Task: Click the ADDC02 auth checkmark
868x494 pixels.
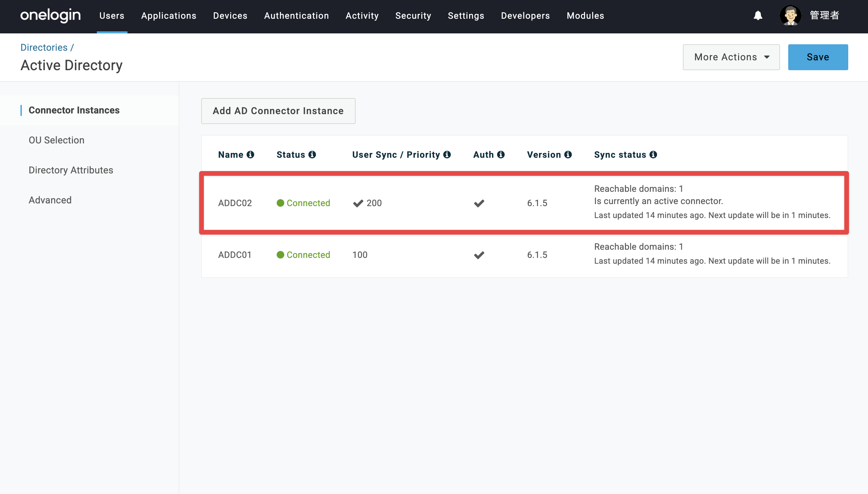Action: pos(479,203)
